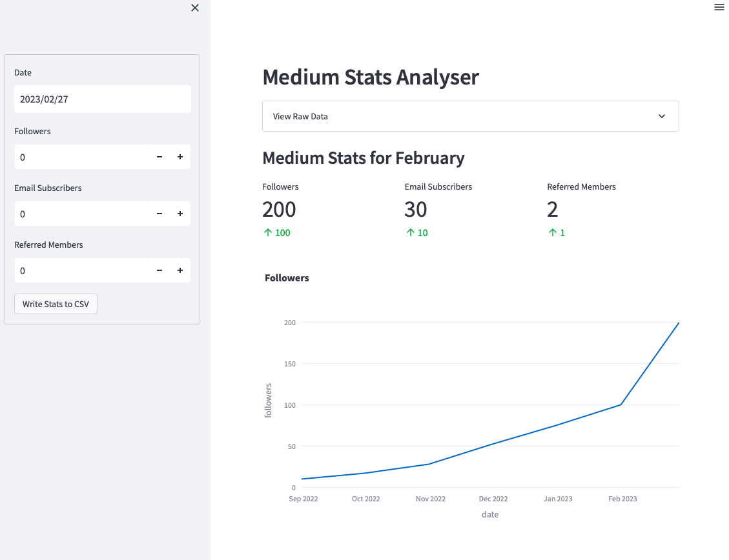This screenshot has height=560, width=729.
Task: Click the Email Subscribers metric value 30
Action: coord(416,210)
